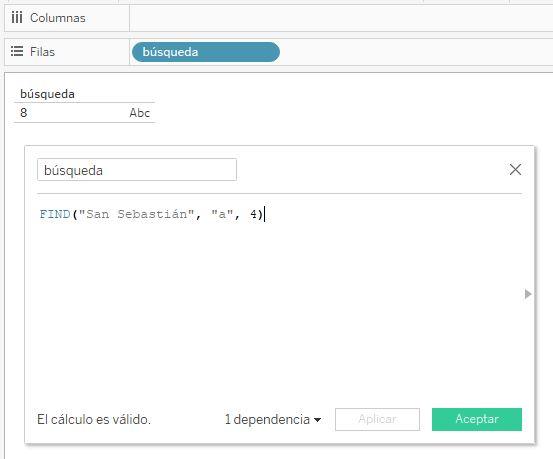The width and height of the screenshot is (553, 459).
Task: Open the 1 dependencia dropdown
Action: pos(273,419)
